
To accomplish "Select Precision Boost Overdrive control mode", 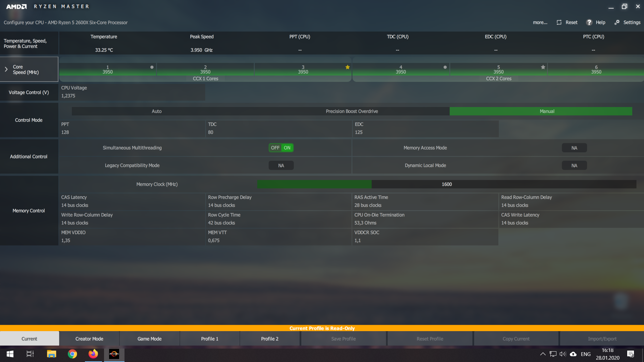I will coord(352,111).
